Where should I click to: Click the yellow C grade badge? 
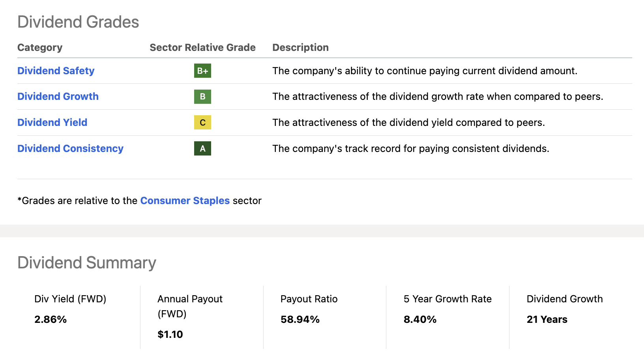[202, 122]
